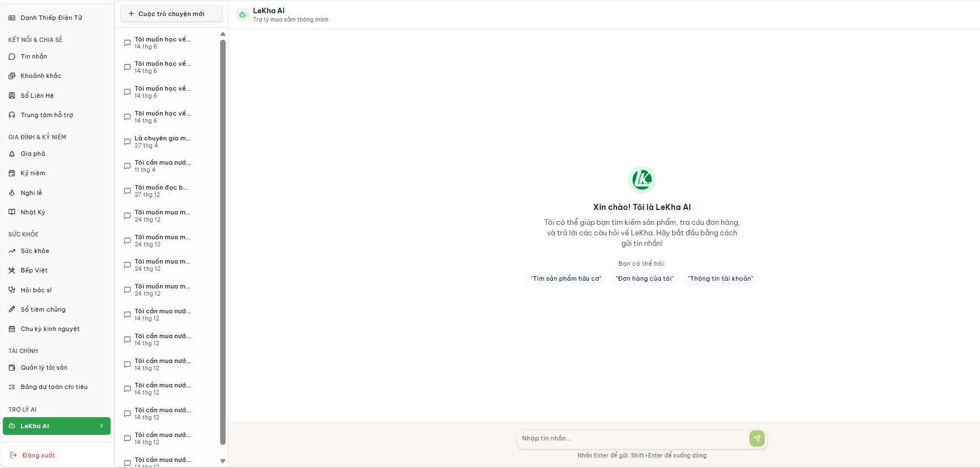Click the Gia phả tree icon
The height and width of the screenshot is (468, 980).
(12, 154)
